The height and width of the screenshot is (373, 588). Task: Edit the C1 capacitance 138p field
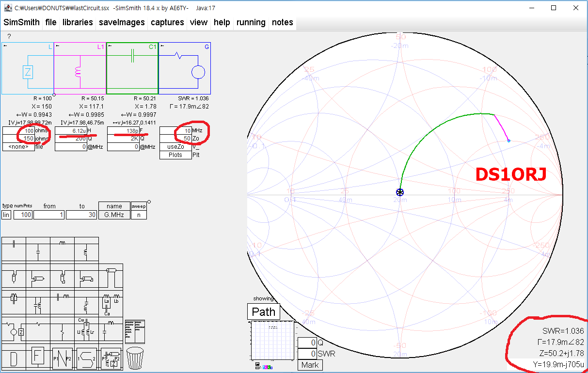coord(123,131)
